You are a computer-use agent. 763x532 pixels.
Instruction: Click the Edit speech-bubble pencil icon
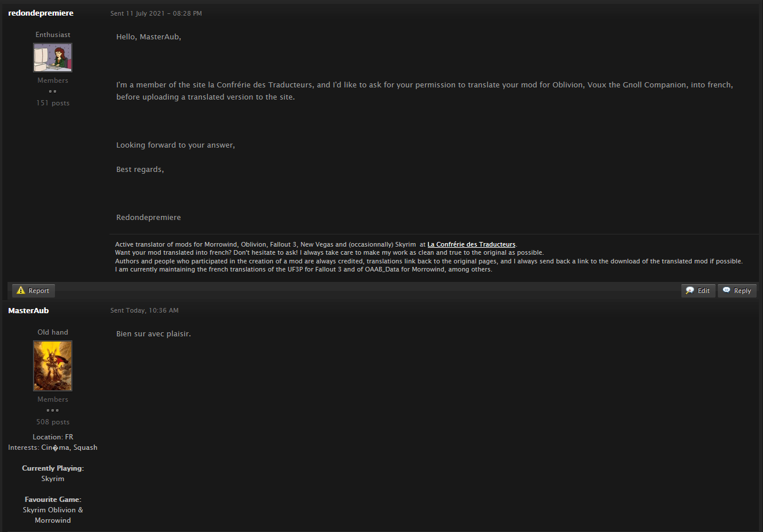[690, 291]
